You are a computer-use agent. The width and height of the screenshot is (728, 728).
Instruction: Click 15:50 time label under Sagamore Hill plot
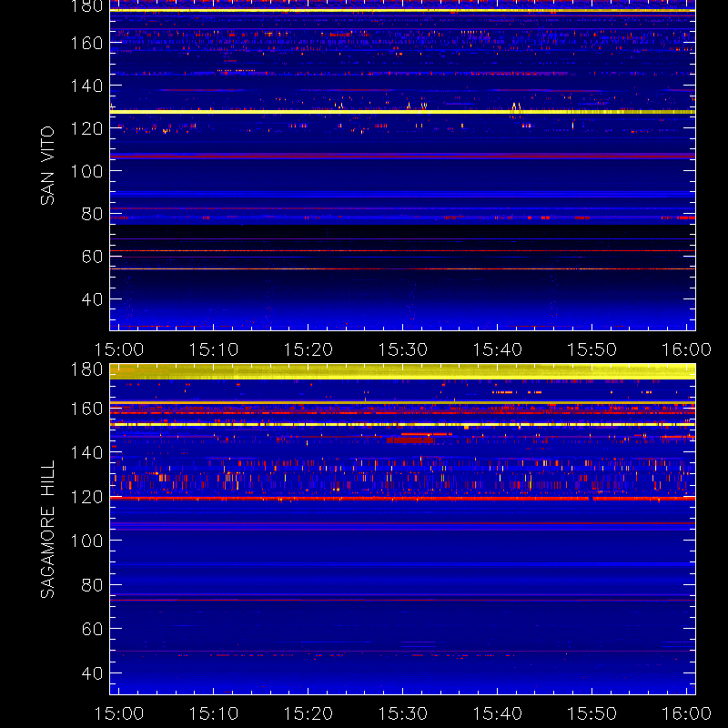tap(592, 713)
